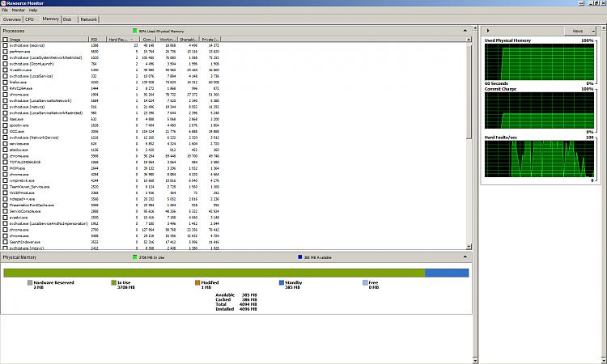Viewport: 607px width, 364px height.
Task: Open the Views dropdown
Action: coord(580,31)
